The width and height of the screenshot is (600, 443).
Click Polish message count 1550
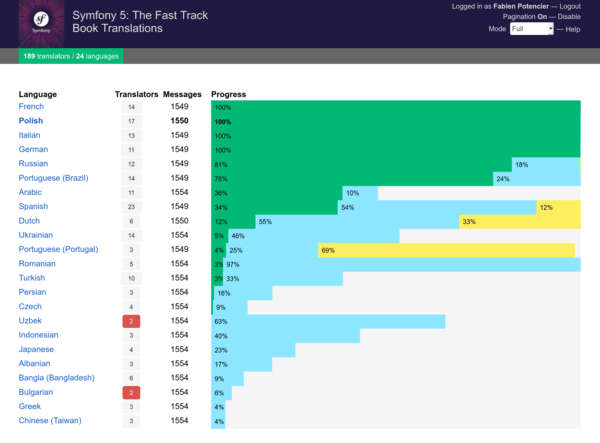179,121
